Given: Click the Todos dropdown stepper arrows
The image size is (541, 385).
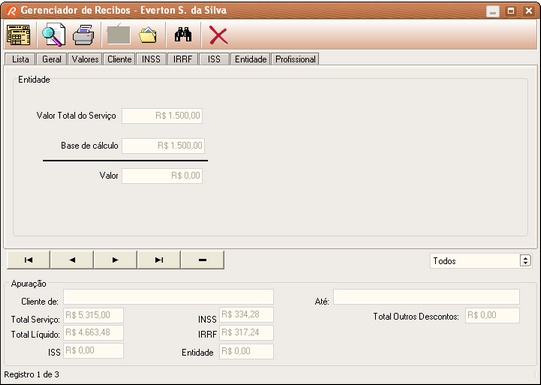Looking at the screenshot, I should (525, 260).
